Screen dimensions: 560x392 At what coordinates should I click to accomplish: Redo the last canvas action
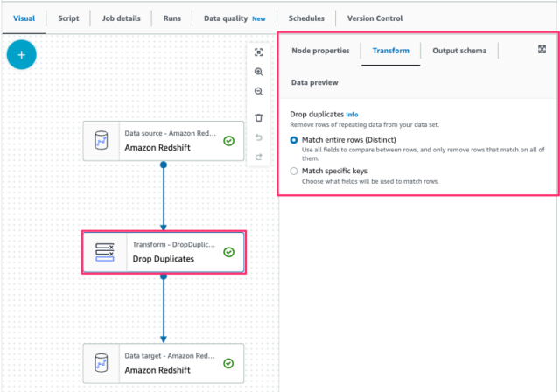[x=259, y=157]
